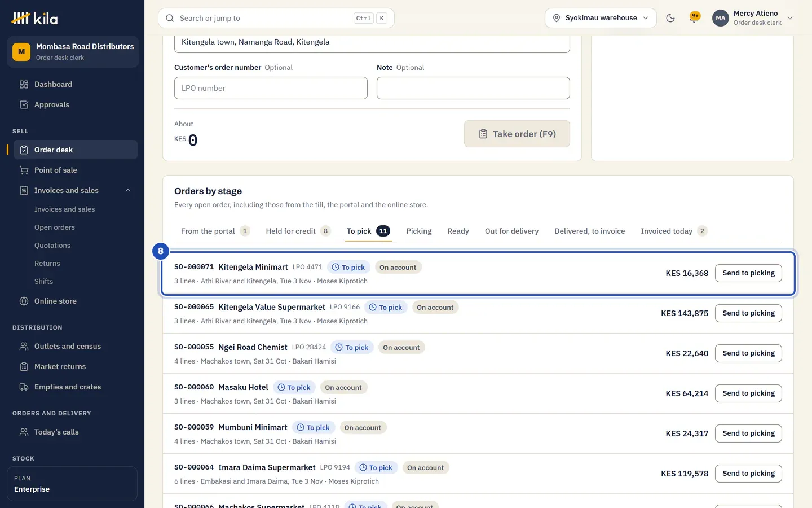Viewport: 812px width, 508px height.
Task: Open Point of sale cart icon
Action: (24, 170)
